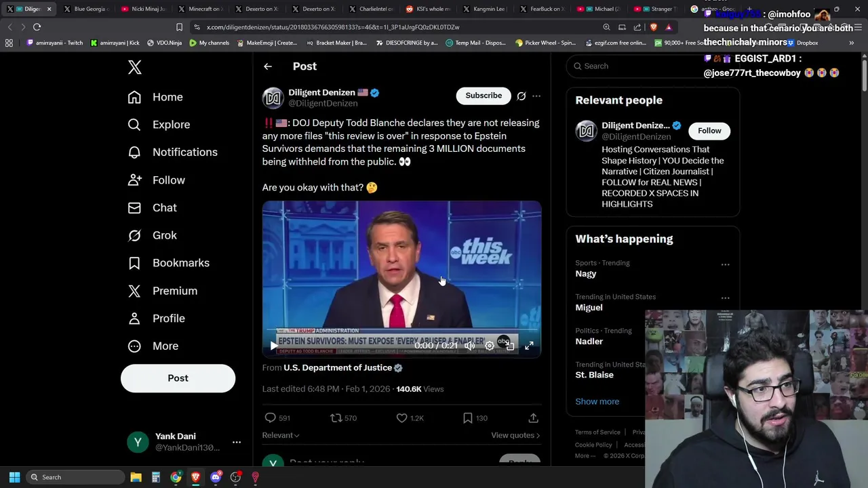Open options ellipsis for Miguel trend
868x488 pixels.
[x=725, y=298]
